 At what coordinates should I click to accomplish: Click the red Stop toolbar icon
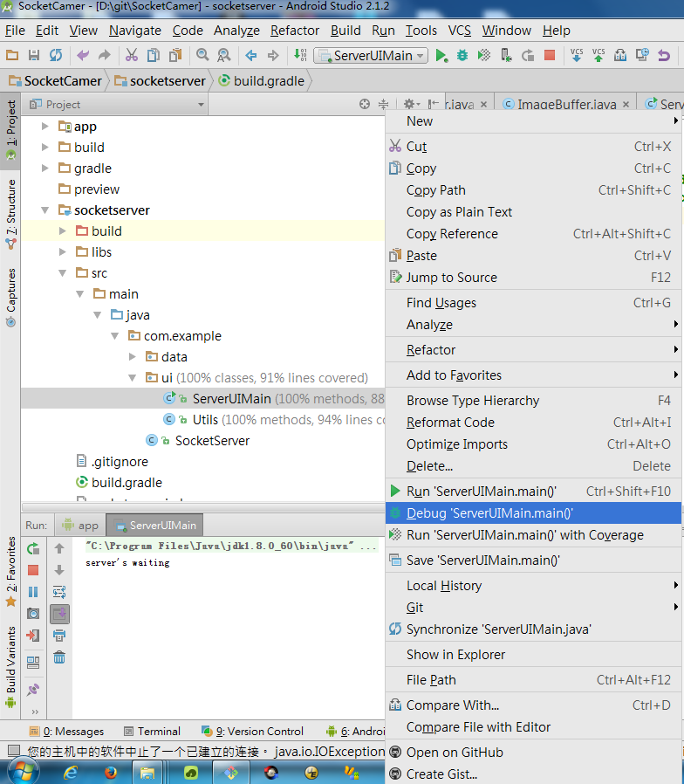(x=550, y=55)
